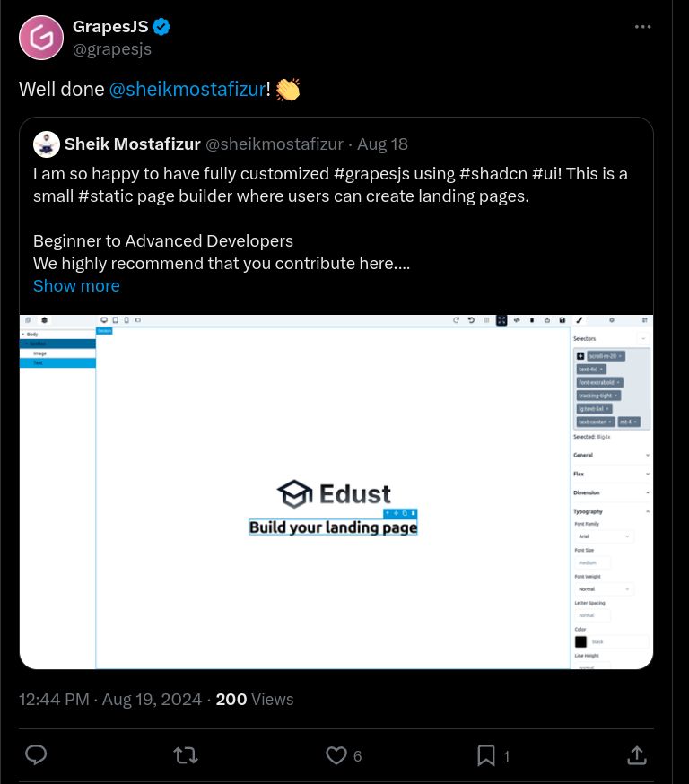Open the three-dot more options menu
689x784 pixels.
point(642,27)
